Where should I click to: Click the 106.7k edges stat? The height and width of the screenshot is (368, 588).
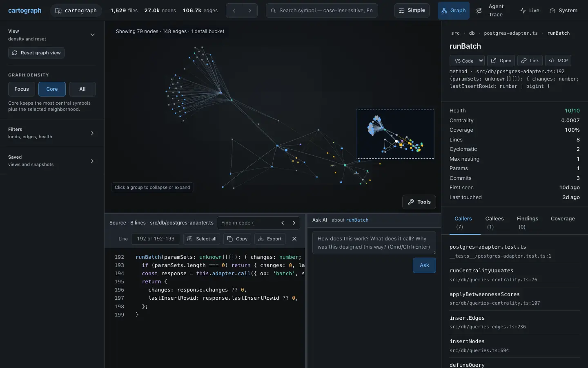[x=200, y=11]
